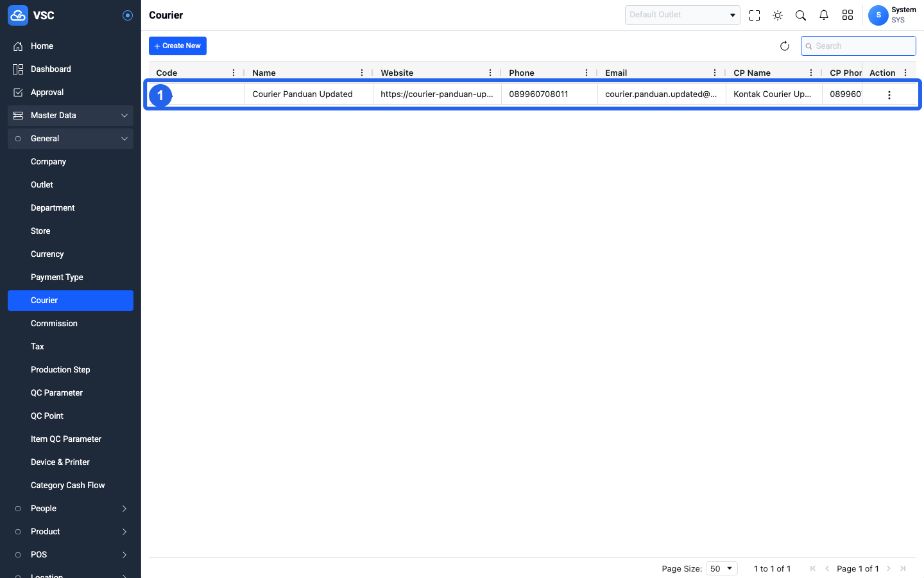Click the VSC cloud logo icon

coord(18,15)
